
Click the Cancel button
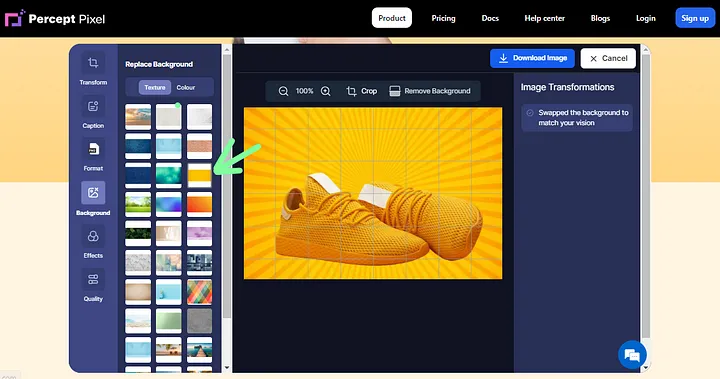[608, 58]
